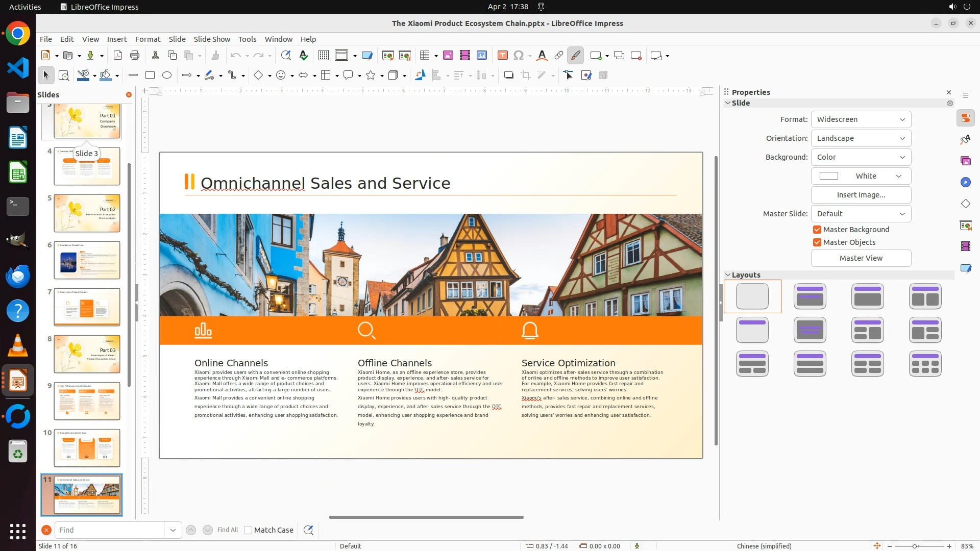Image resolution: width=980 pixels, height=551 pixels.
Task: Open the Insert menu
Action: tap(117, 39)
